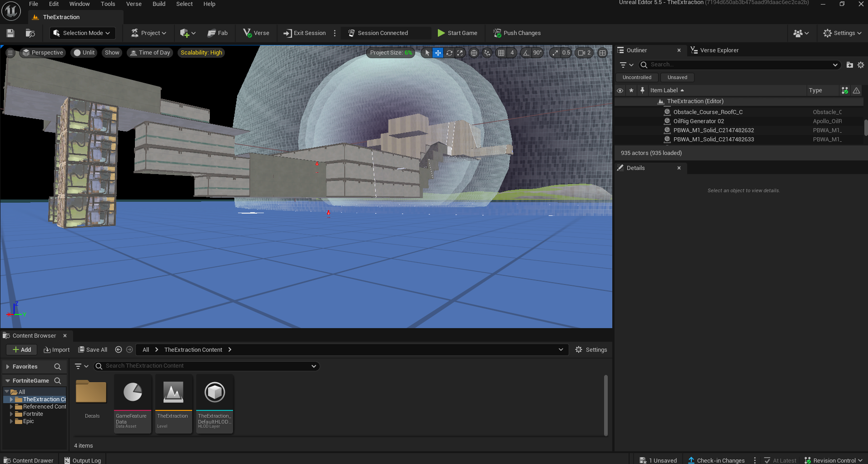868x464 pixels.
Task: Toggle rotation angle snapping
Action: 526,53
